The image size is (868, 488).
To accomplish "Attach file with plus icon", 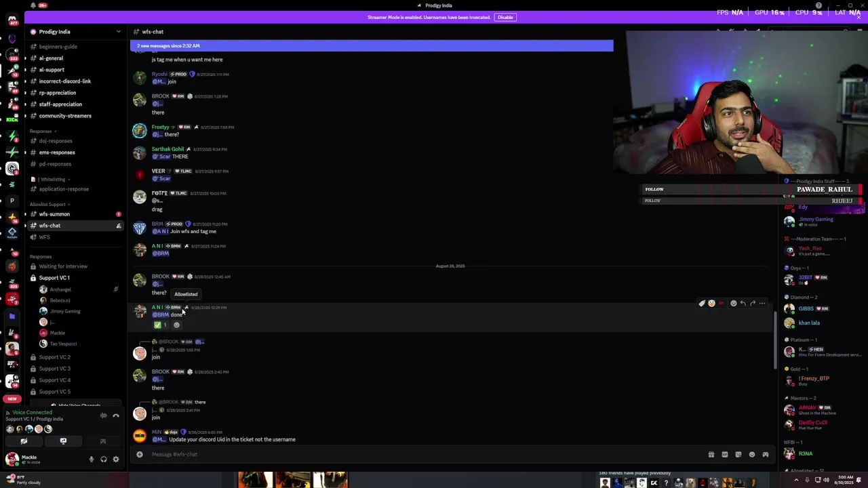I will pyautogui.click(x=140, y=454).
